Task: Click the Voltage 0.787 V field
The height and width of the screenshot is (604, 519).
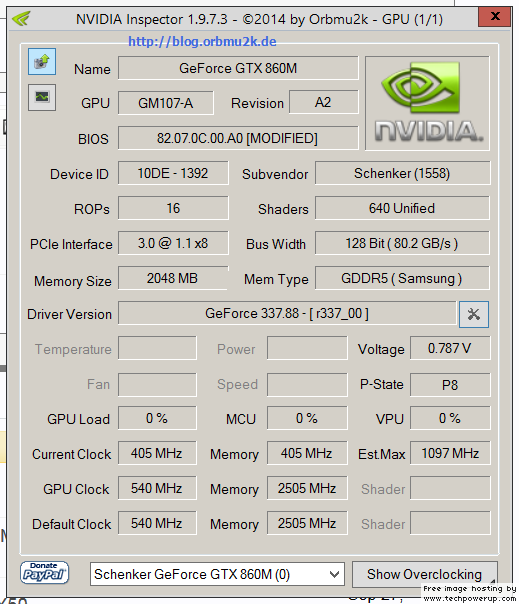Action: pos(450,348)
